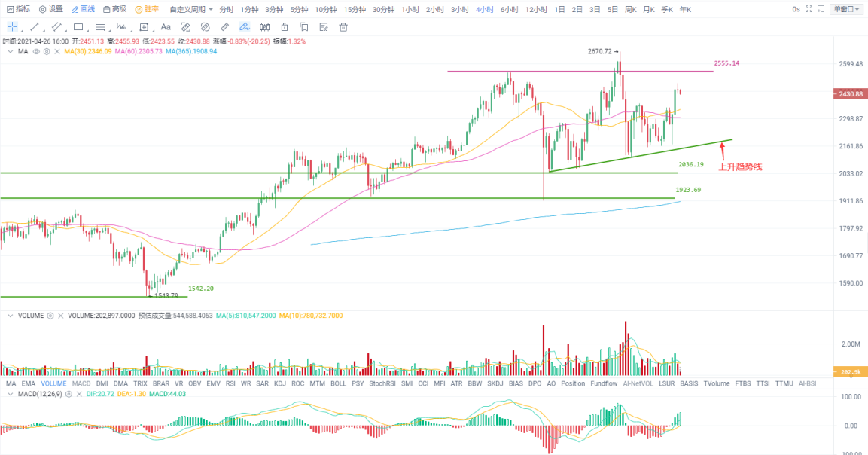The width and height of the screenshot is (868, 455).
Task: Click the slashed eraser icon in drawing toolbar
Action: tap(185, 26)
